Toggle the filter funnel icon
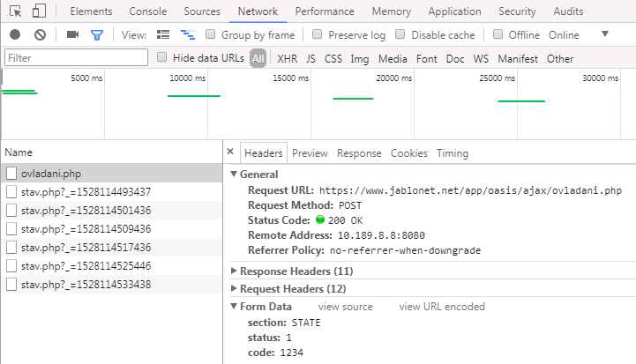 click(97, 34)
